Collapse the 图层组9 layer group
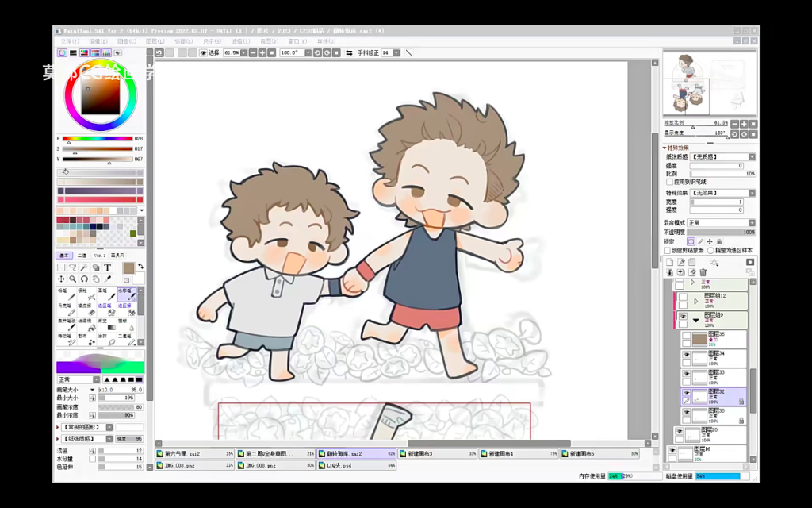812x508 pixels. [695, 319]
